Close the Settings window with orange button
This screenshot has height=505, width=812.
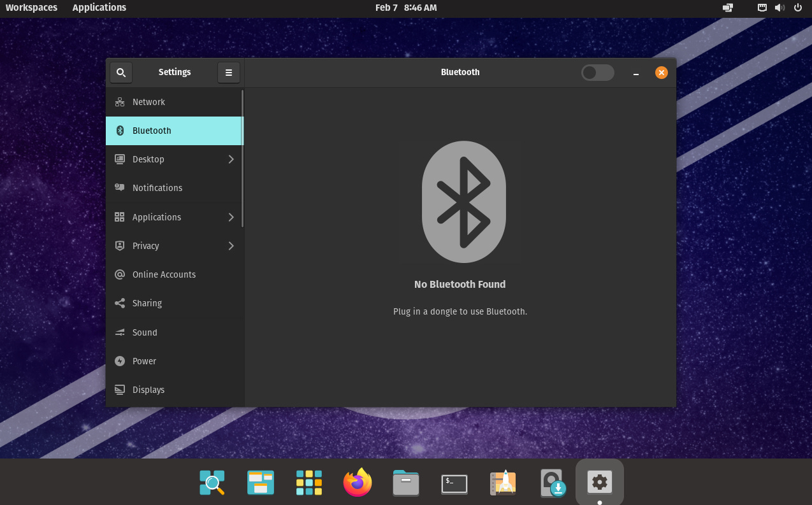pyautogui.click(x=662, y=73)
